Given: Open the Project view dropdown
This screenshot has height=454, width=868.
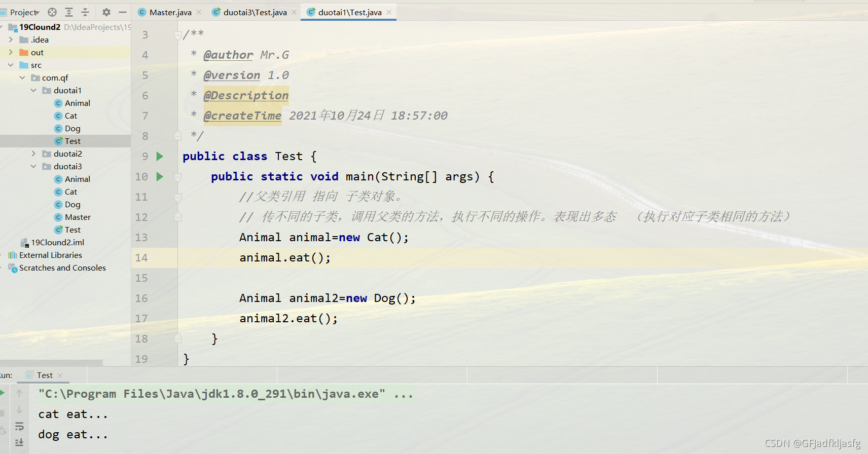Looking at the screenshot, I should 24,12.
